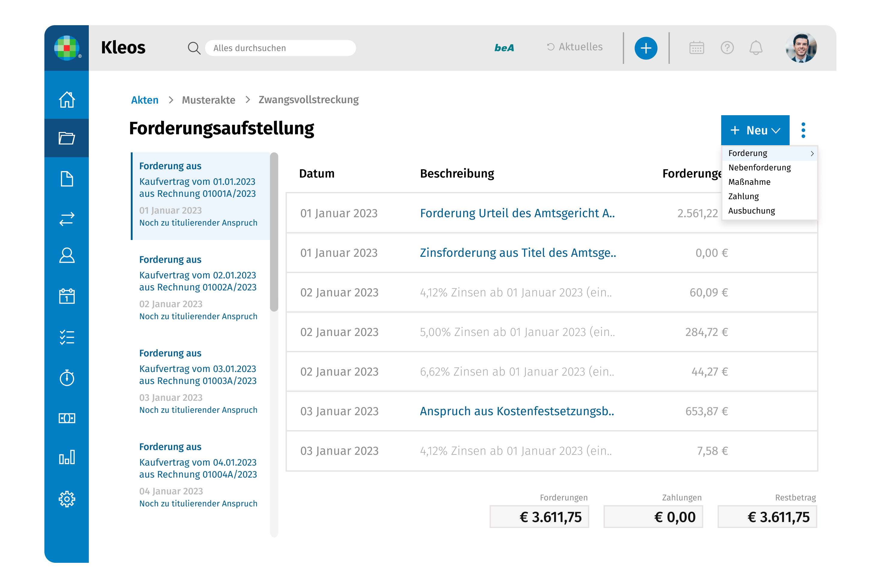Open settings gear in sidebar
This screenshot has width=882, height=588.
[67, 499]
